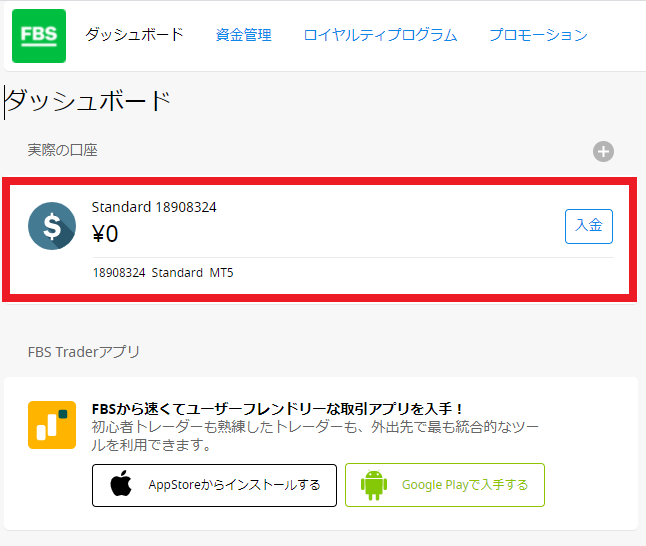Click Google Playで入手する button
The width and height of the screenshot is (646, 546).
click(445, 485)
